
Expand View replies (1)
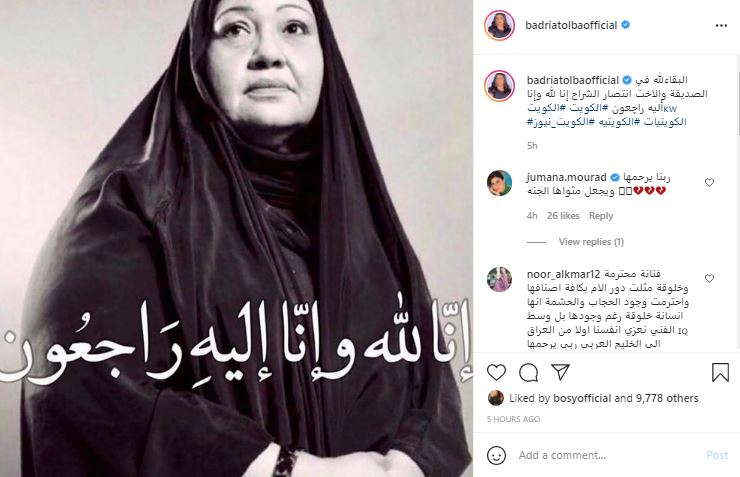pyautogui.click(x=591, y=242)
